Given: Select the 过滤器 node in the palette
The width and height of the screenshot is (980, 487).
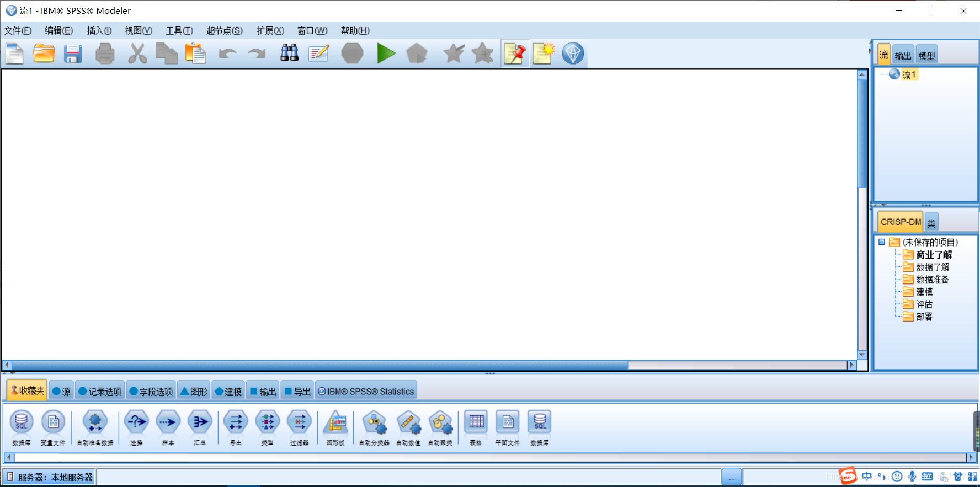Looking at the screenshot, I should point(300,427).
